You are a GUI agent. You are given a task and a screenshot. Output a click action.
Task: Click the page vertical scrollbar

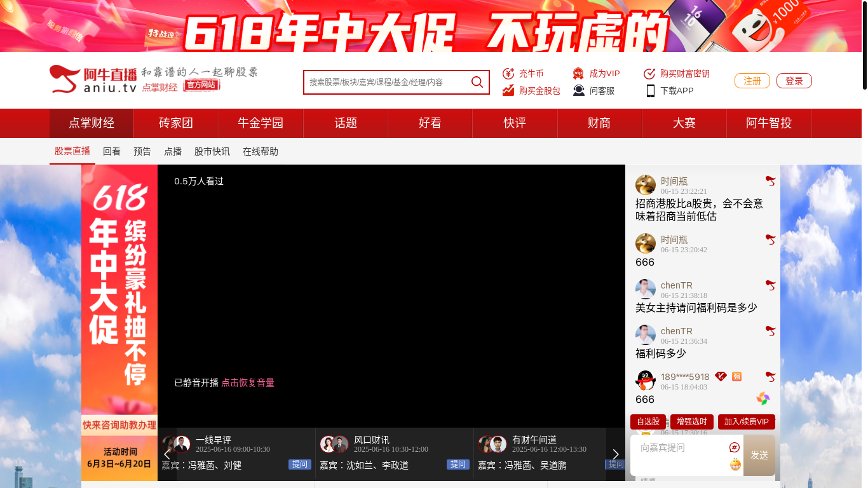[865, 44]
